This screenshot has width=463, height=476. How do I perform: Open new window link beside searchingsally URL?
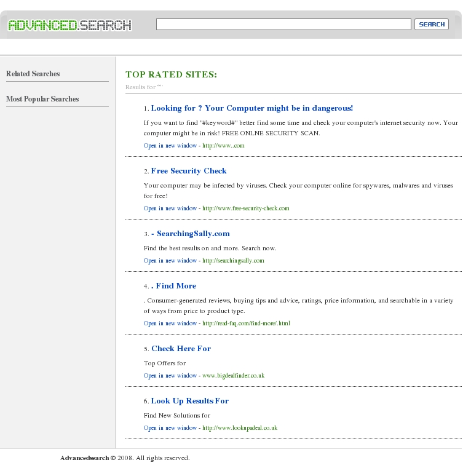tap(170, 261)
